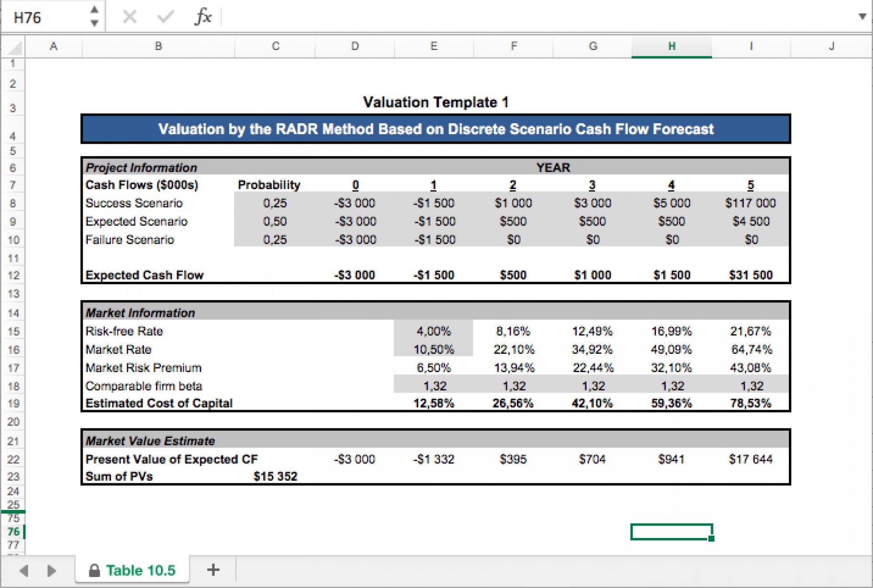Add a new sheet with plus button
Screen dimensions: 873x588
pyautogui.click(x=213, y=569)
